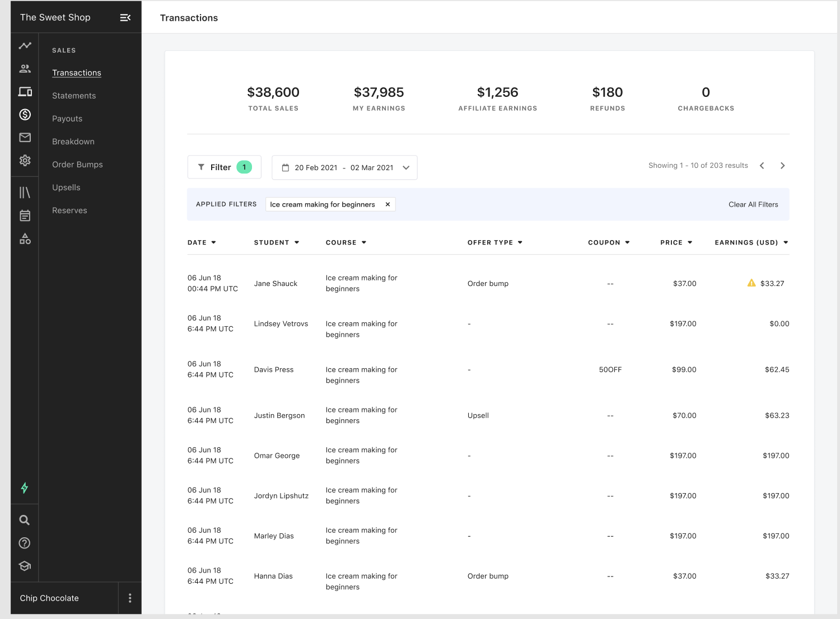Screen dimensions: 840x619
Task: Expand the date range dropdown chevron
Action: tap(406, 167)
